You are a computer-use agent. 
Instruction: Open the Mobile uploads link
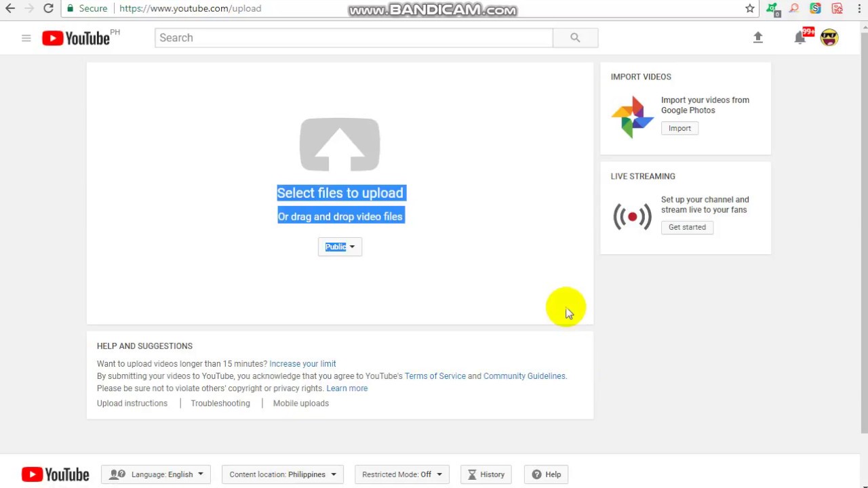[x=301, y=403]
